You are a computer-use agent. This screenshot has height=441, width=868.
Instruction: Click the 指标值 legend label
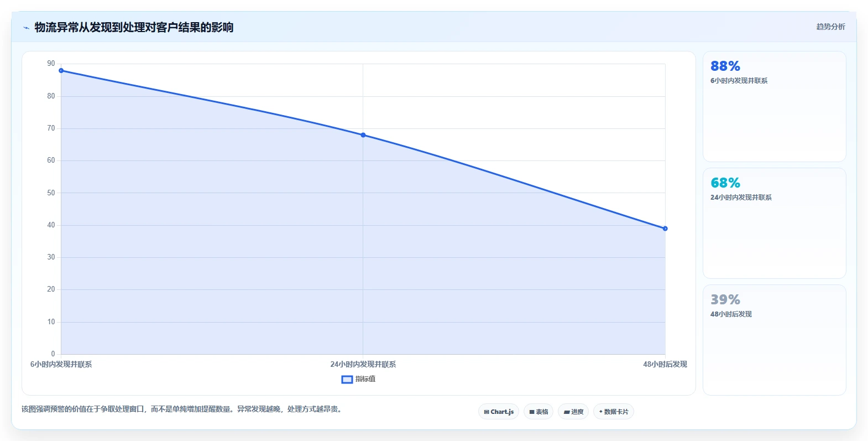click(x=365, y=379)
